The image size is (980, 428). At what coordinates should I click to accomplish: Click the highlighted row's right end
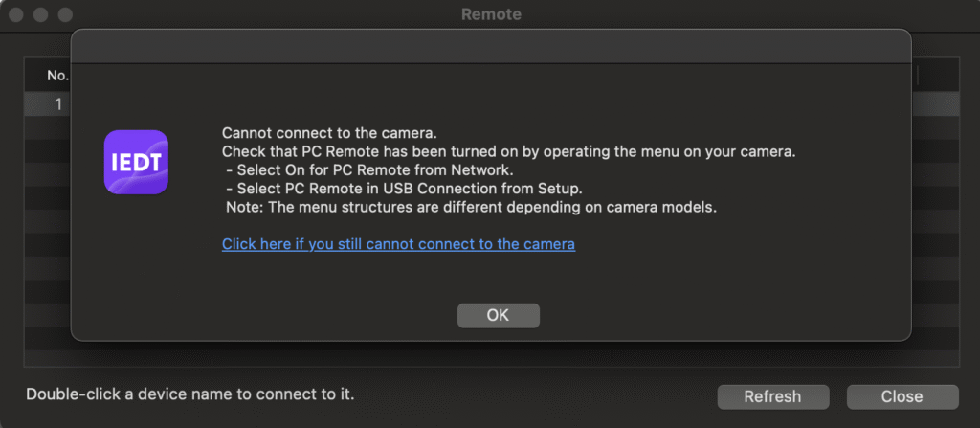935,103
